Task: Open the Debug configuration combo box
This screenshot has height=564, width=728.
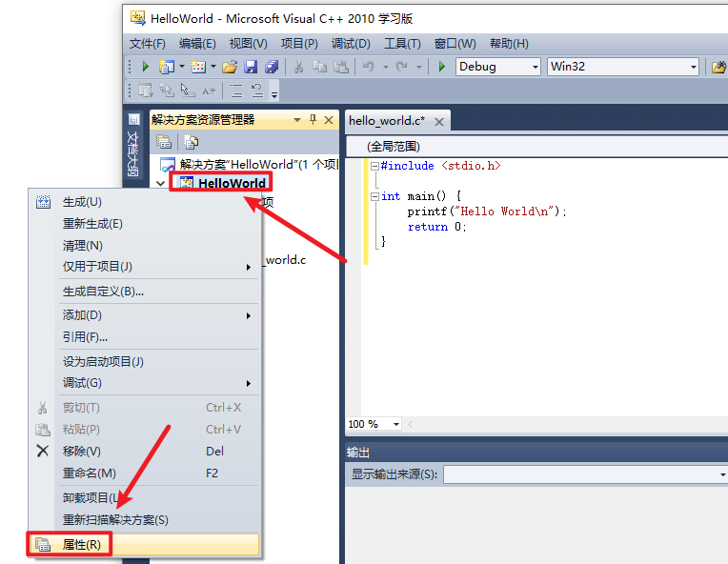Action: (x=498, y=67)
